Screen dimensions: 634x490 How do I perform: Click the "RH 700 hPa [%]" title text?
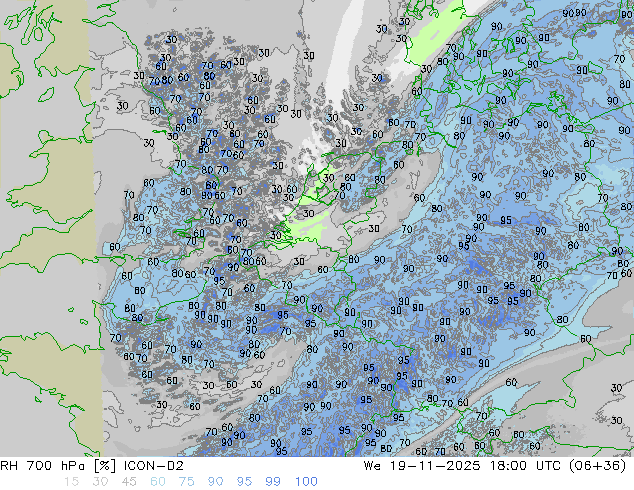point(59,466)
